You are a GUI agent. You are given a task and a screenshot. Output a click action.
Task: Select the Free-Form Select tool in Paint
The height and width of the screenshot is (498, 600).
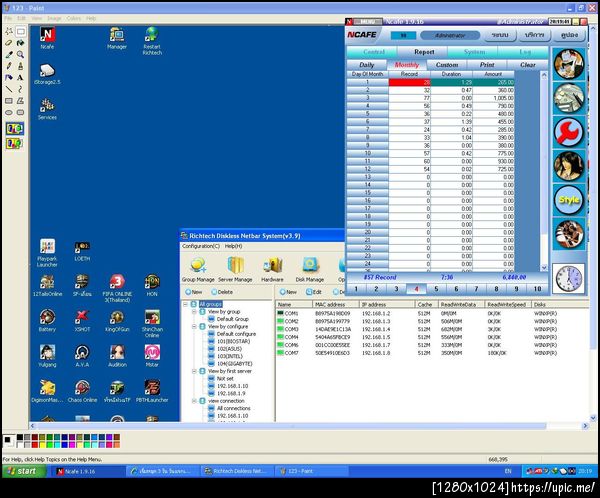tap(9, 31)
